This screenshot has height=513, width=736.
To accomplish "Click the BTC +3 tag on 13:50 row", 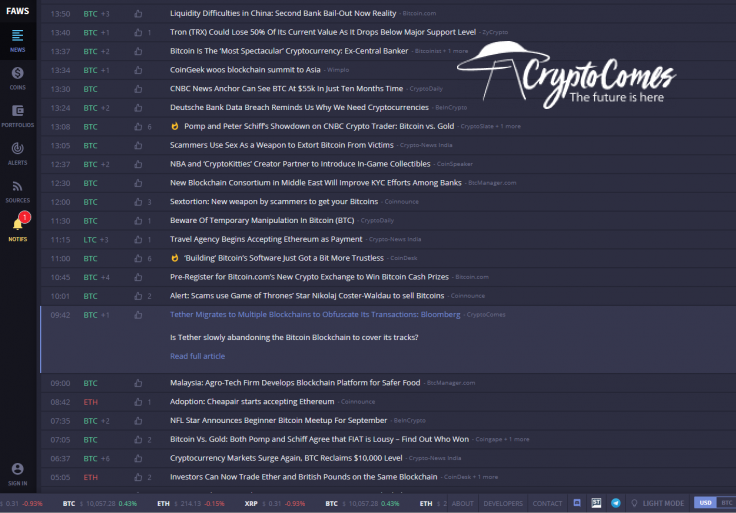I will pyautogui.click(x=96, y=14).
